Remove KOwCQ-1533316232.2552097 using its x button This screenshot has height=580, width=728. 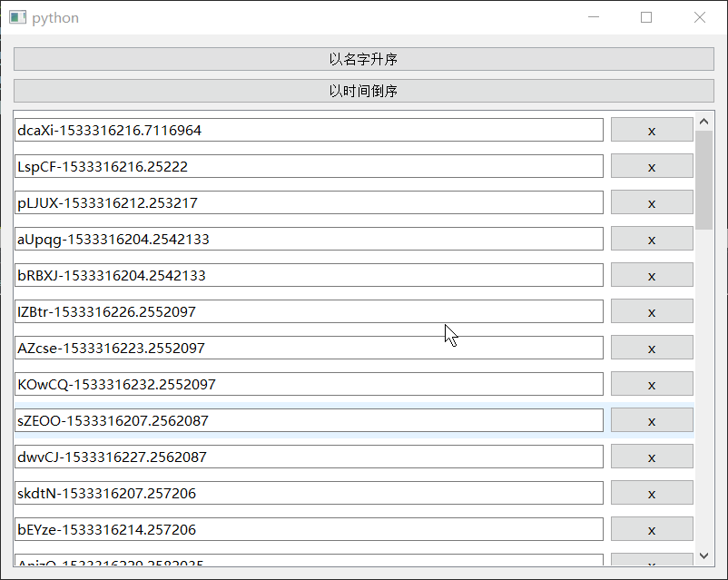click(x=652, y=384)
